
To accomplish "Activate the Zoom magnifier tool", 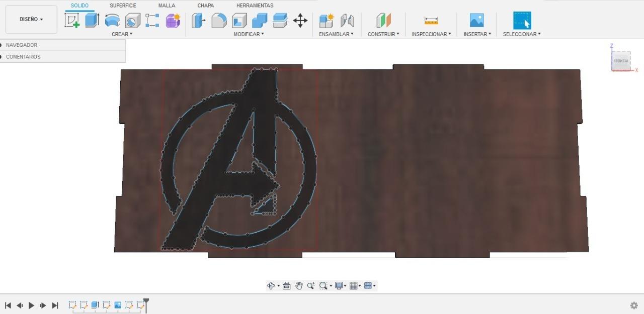I will (311, 286).
